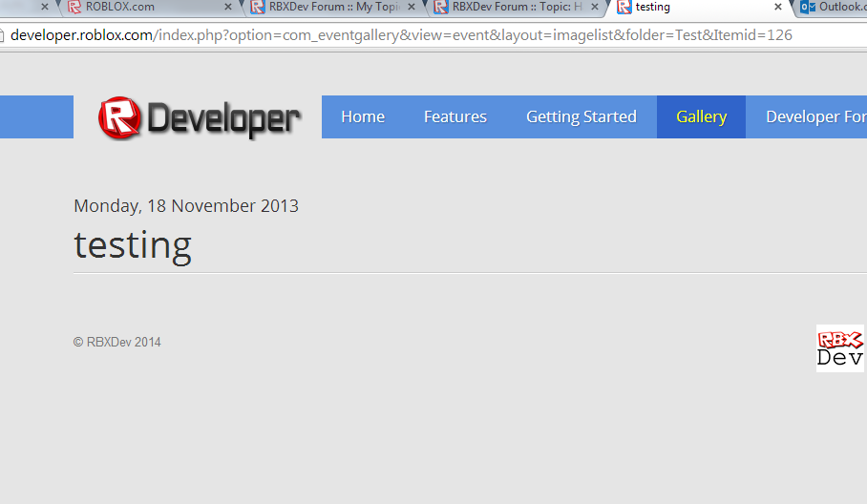
Task: Click the testing tab favicon
Action: [x=624, y=8]
